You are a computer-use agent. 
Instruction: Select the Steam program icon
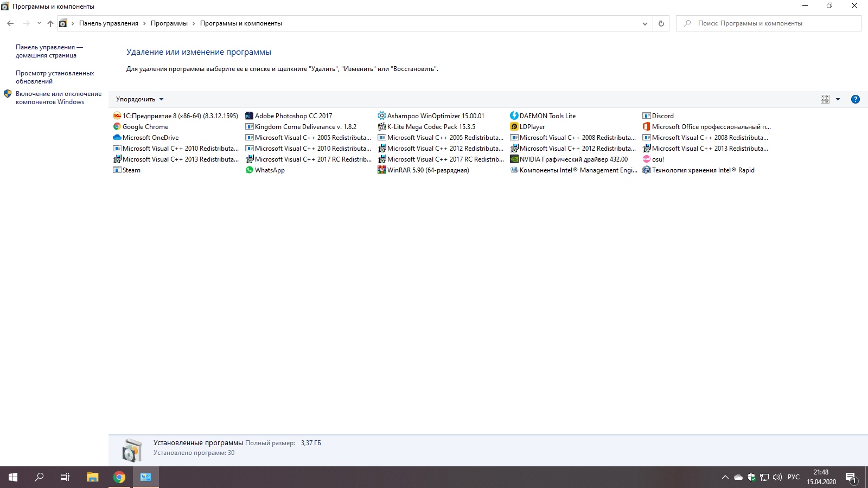click(117, 170)
